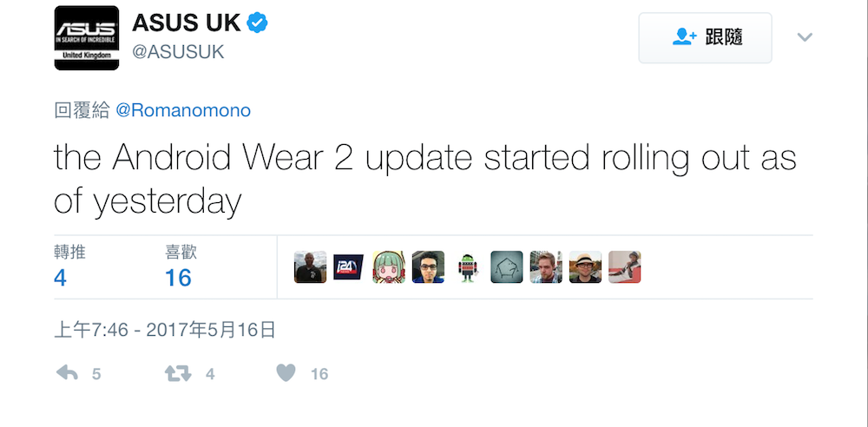Expand the tweet options chevron menu
Image resolution: width=868 pixels, height=427 pixels.
(x=805, y=37)
